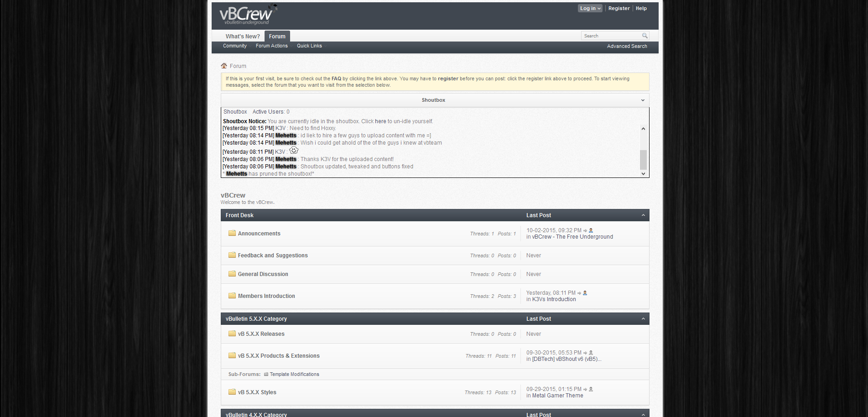
Task: Click the Template Modifications sub-forum icon
Action: point(266,374)
